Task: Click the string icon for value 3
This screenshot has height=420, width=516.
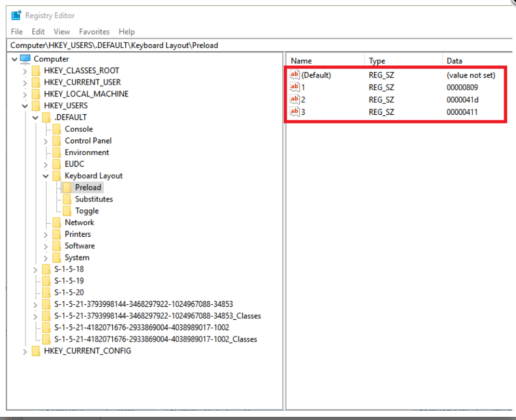Action: (x=295, y=112)
